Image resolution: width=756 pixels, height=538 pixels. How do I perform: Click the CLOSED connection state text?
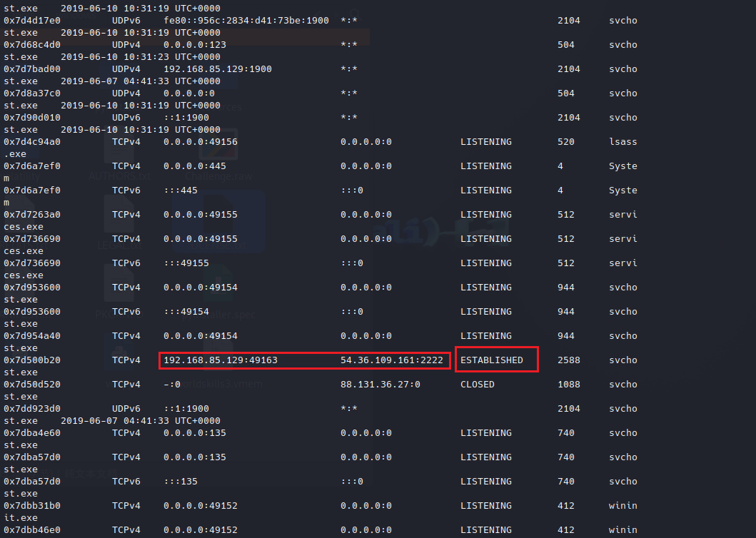477,385
